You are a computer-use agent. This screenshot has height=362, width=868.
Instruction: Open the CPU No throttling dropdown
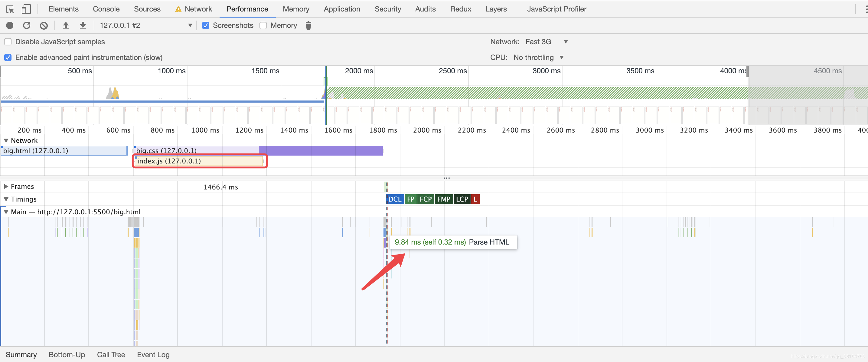[x=538, y=57]
